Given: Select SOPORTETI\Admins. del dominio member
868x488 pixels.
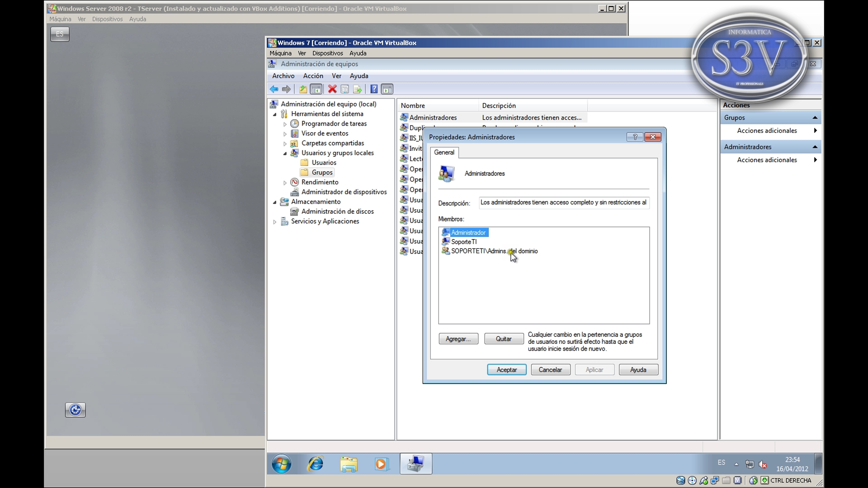Looking at the screenshot, I should click(x=494, y=251).
